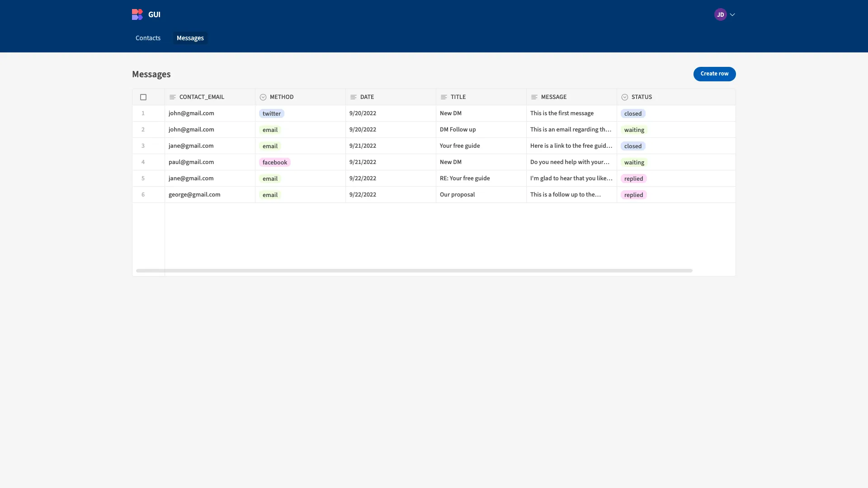868x488 pixels.
Task: Click the STATUS column select-type icon
Action: (624, 97)
